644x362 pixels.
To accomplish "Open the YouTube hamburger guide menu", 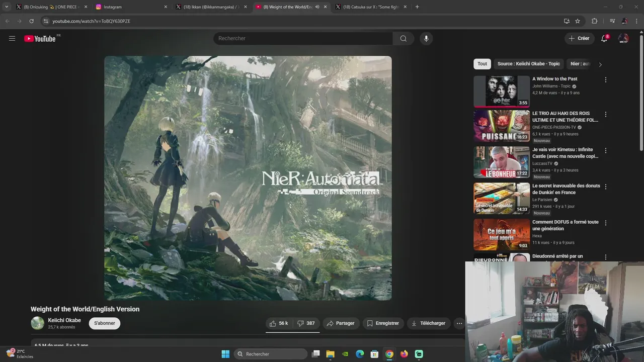I will coord(12,38).
